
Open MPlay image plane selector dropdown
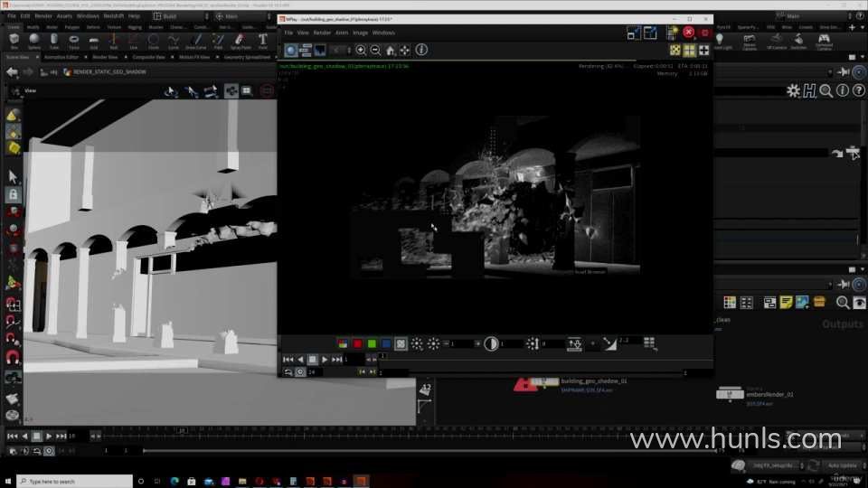click(x=340, y=51)
